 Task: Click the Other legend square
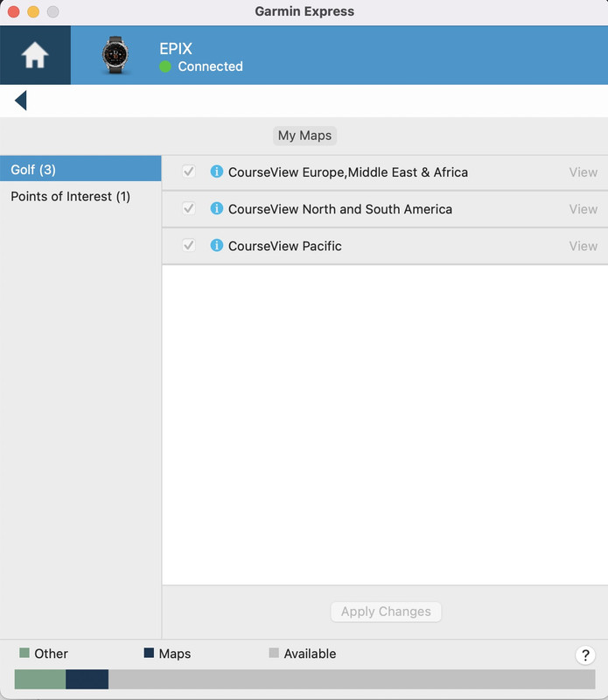[24, 653]
